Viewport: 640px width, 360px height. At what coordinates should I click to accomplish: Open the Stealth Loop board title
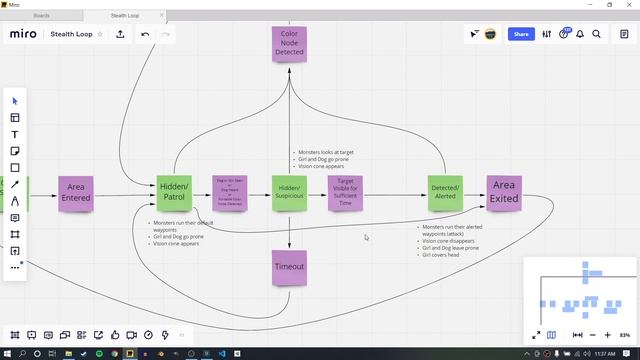[x=71, y=34]
